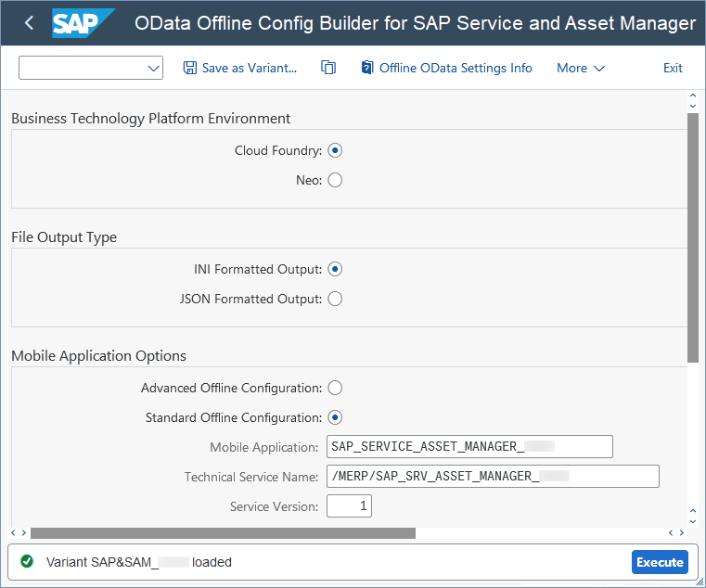Click the Service Version field
This screenshot has height=588, width=706.
[349, 506]
